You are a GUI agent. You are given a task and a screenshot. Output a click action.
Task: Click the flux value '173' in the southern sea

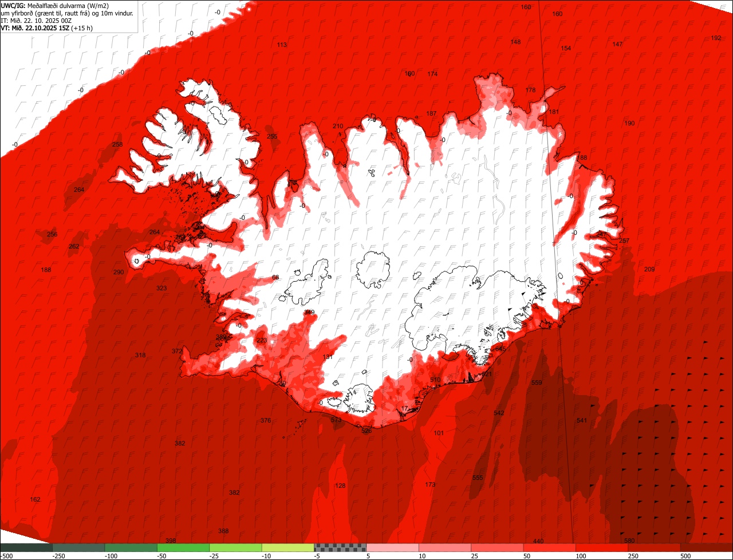point(431,484)
